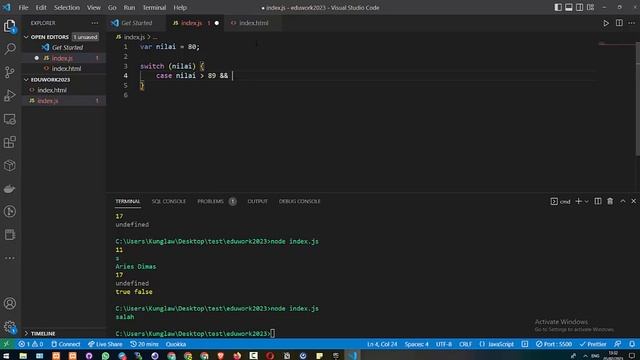Close the terminal panel

[x=633, y=201]
